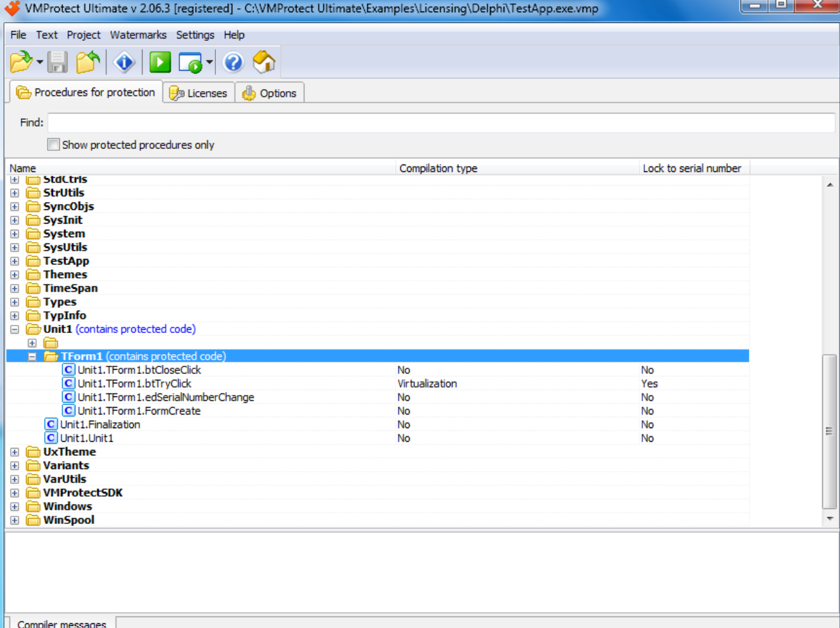Select the VarUtils tree item
Screen dimensions: 840x628
(65, 479)
